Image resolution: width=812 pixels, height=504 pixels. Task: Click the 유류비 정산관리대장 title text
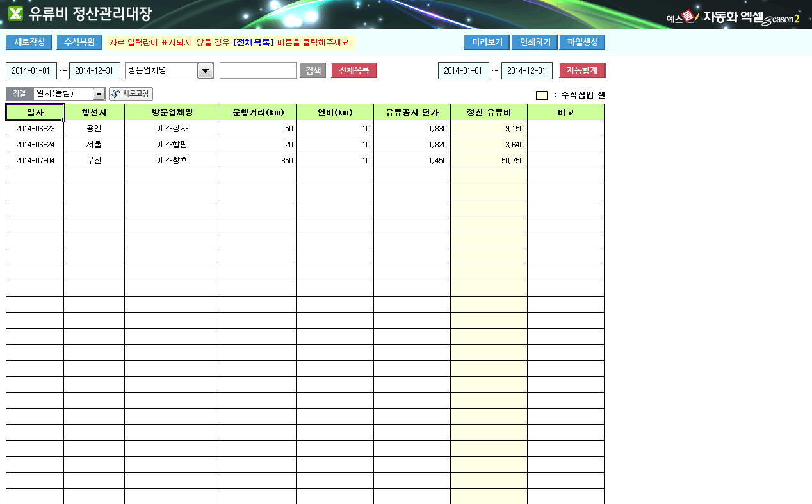(x=90, y=14)
